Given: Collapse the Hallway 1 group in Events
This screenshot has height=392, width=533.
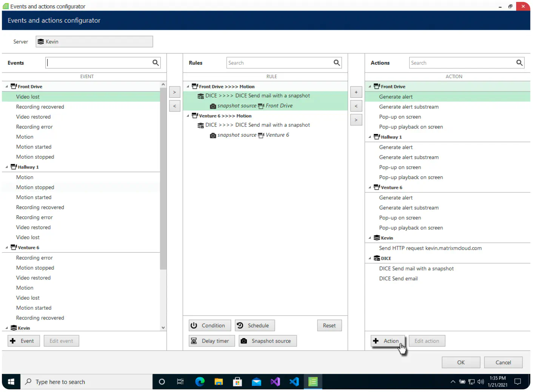Looking at the screenshot, I should 6,167.
